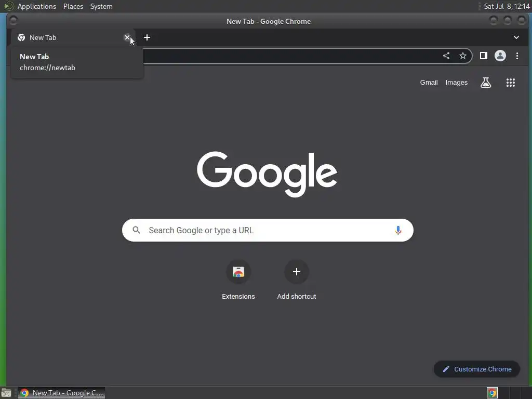Screen dimensions: 532x399
Task: Click the Google search box
Action: point(268,230)
